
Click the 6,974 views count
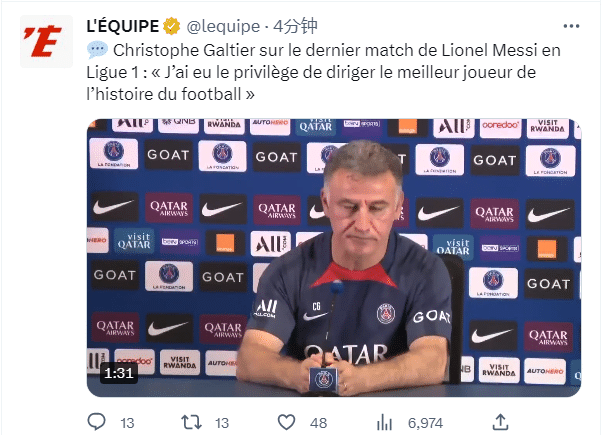tap(425, 423)
